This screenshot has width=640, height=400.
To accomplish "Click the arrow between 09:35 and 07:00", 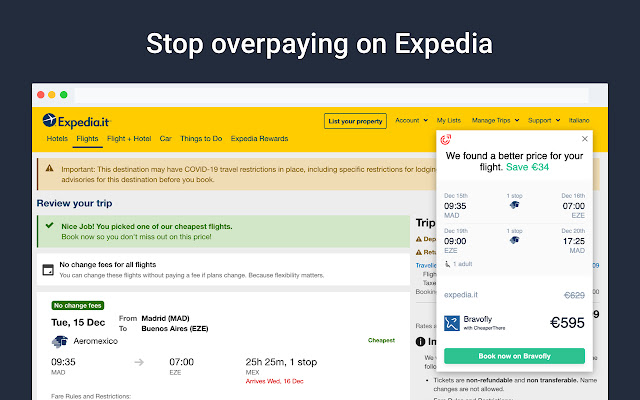I will pos(139,362).
